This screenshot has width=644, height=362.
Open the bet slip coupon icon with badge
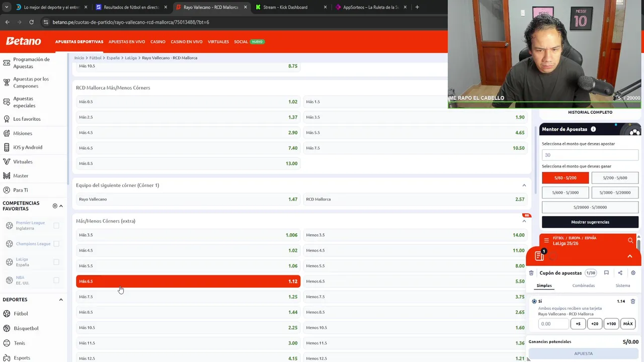point(540,255)
